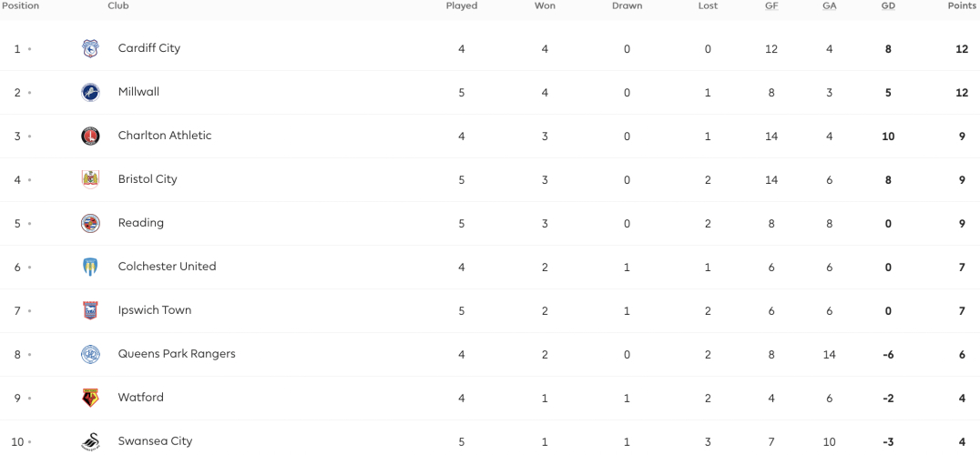This screenshot has width=980, height=455.
Task: Select the GD column header
Action: 888,5
